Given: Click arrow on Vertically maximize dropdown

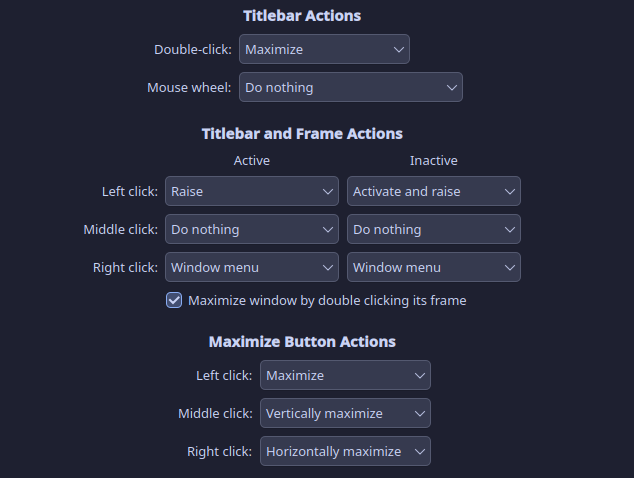Looking at the screenshot, I should (420, 413).
